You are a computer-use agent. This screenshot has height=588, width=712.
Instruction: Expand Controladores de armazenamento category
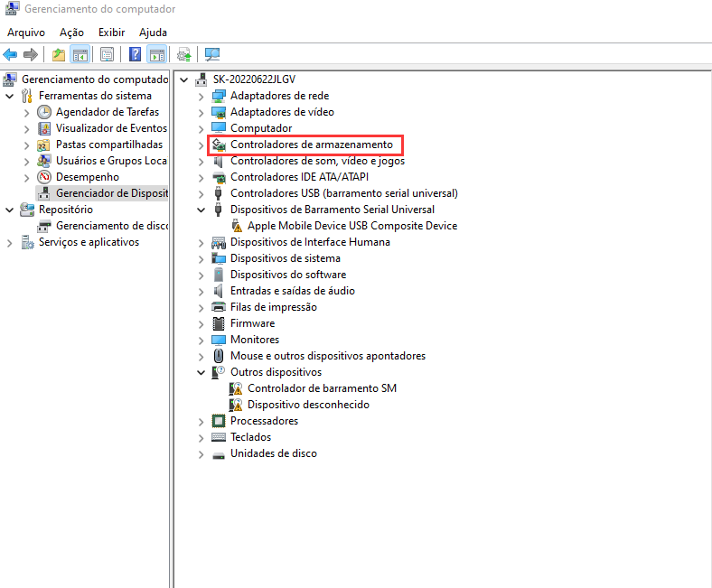click(201, 145)
